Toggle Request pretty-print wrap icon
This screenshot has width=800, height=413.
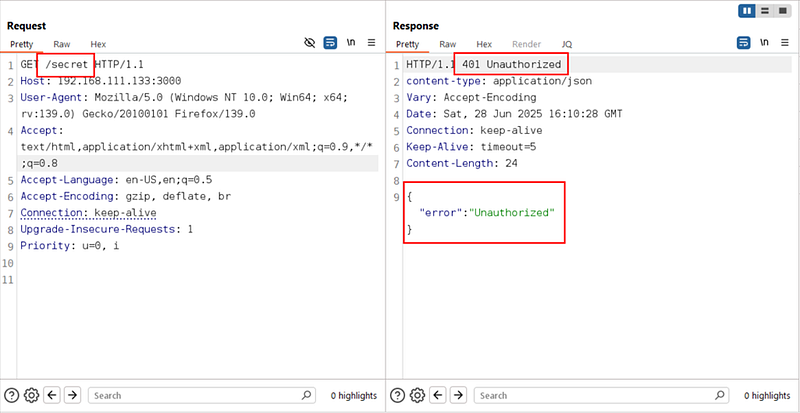pyautogui.click(x=330, y=43)
